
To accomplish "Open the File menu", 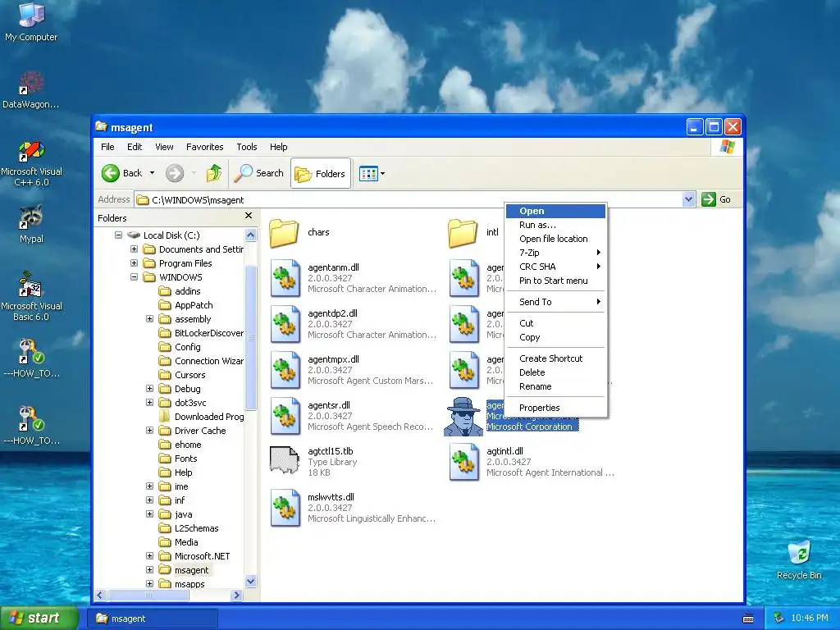I will (107, 147).
